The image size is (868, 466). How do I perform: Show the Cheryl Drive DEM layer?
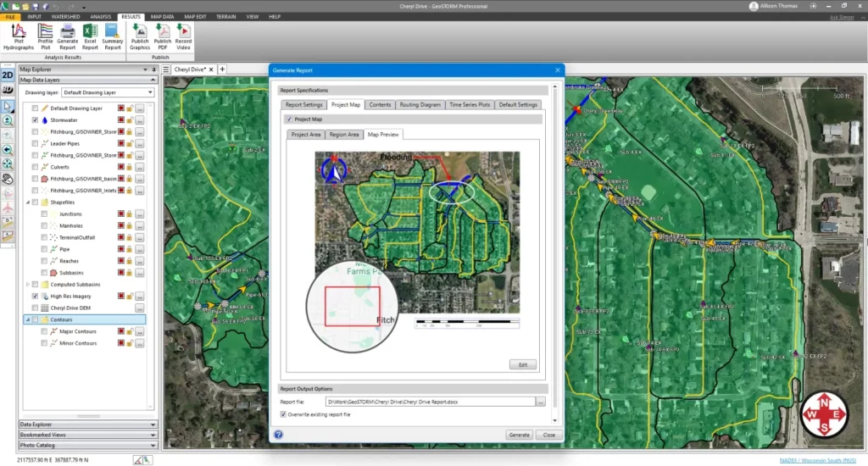coord(35,308)
